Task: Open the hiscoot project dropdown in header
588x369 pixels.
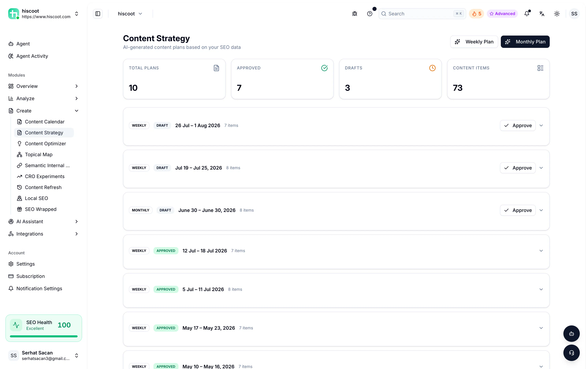Action: (x=130, y=14)
